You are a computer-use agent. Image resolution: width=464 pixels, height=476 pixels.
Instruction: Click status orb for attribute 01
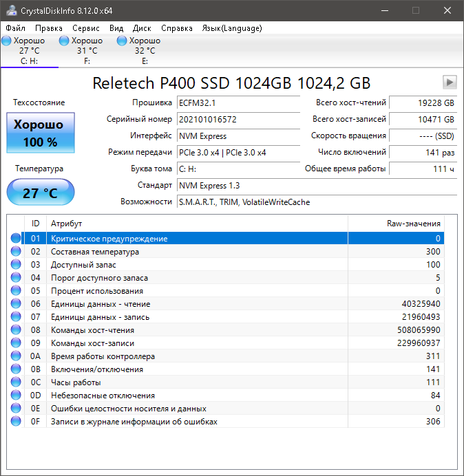16,239
